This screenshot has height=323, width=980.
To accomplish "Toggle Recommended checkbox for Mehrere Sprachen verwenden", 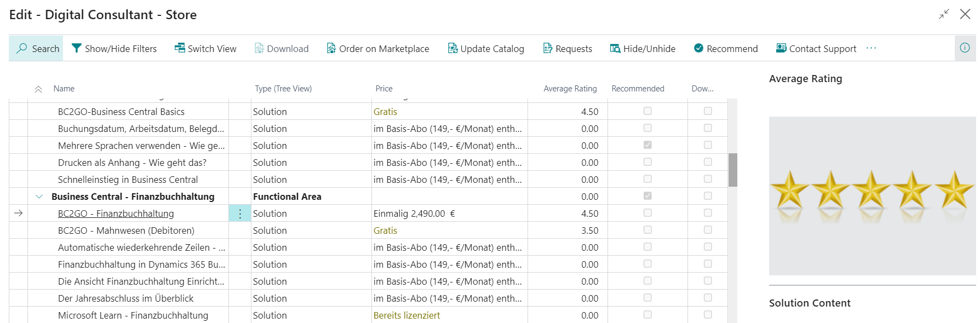I will click(x=647, y=145).
